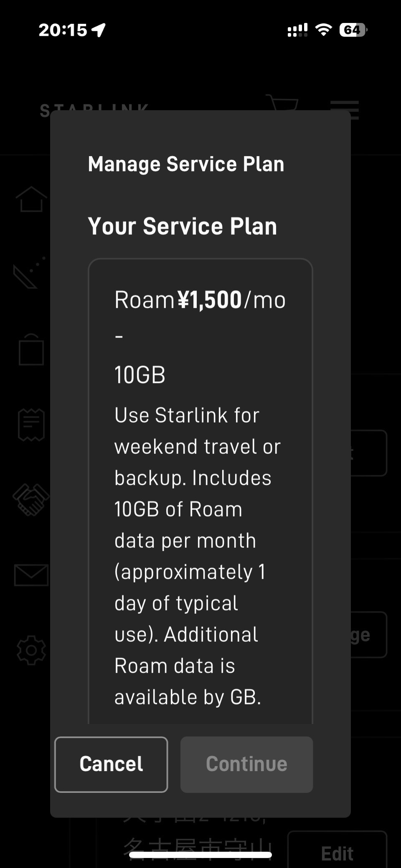Open the shopping bag sidebar icon

pos(31,350)
